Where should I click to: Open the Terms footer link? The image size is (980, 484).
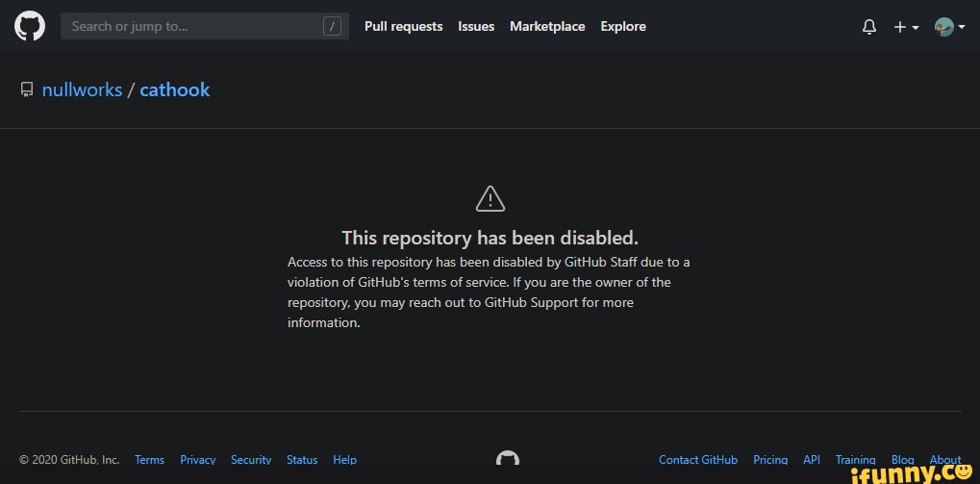click(149, 460)
